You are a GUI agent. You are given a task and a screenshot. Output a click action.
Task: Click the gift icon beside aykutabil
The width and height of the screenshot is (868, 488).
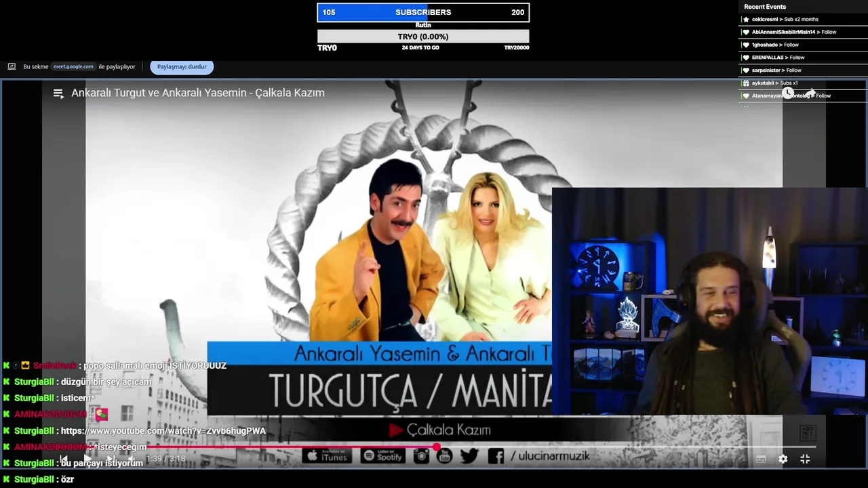click(746, 83)
